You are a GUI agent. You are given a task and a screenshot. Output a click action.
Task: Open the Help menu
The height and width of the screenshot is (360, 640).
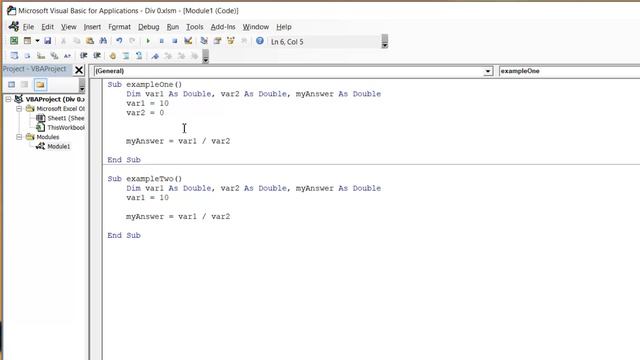tap(284, 27)
